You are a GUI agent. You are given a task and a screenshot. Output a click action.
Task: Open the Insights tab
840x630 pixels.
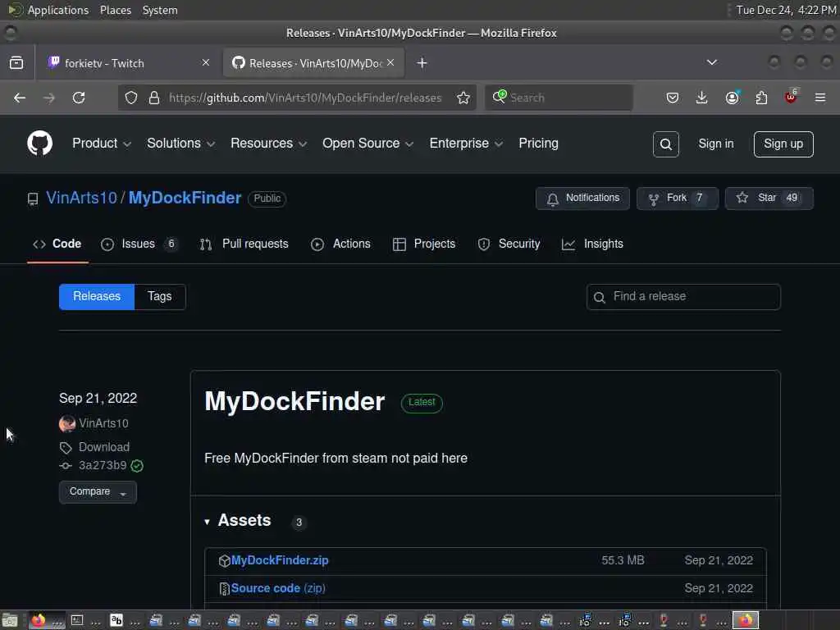click(x=592, y=244)
